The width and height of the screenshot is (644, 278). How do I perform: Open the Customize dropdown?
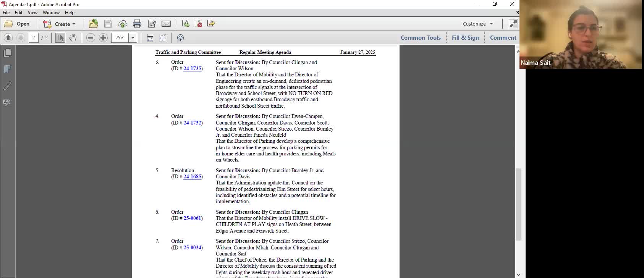coord(478,24)
